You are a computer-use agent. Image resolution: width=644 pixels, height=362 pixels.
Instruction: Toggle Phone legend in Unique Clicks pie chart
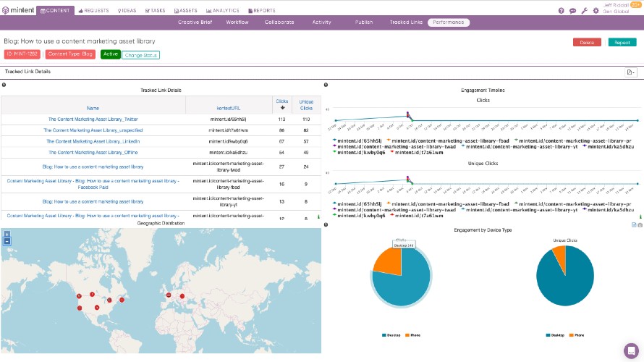[576, 335]
